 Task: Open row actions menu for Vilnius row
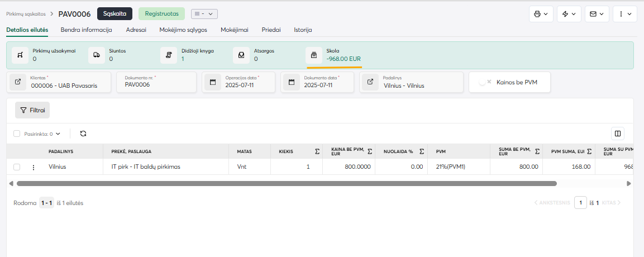(x=33, y=167)
